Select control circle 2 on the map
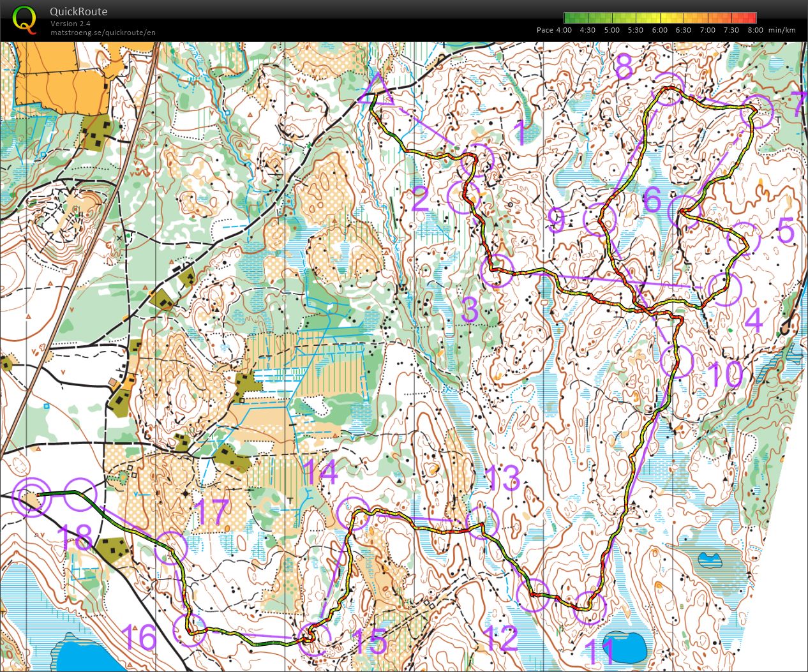808x672 pixels. 465,197
